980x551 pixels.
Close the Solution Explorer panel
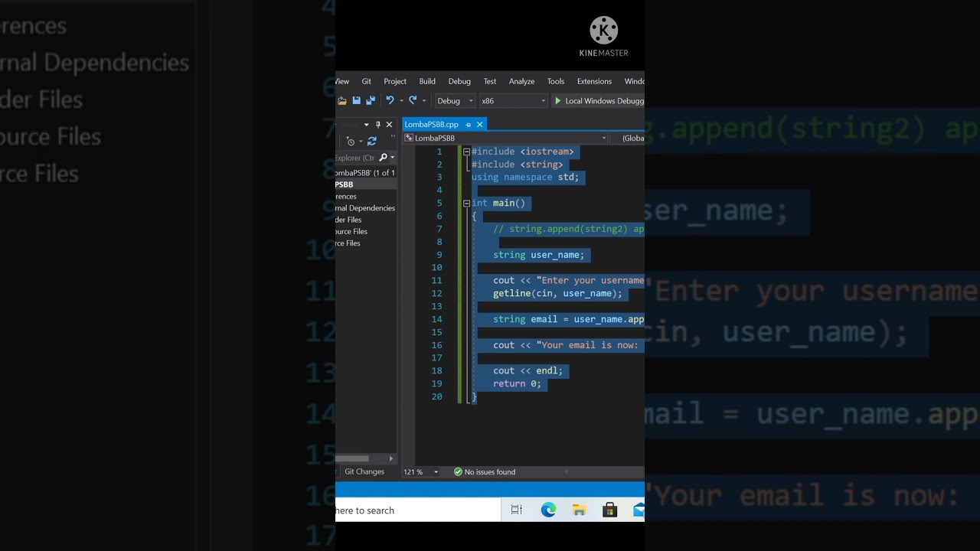pos(389,124)
